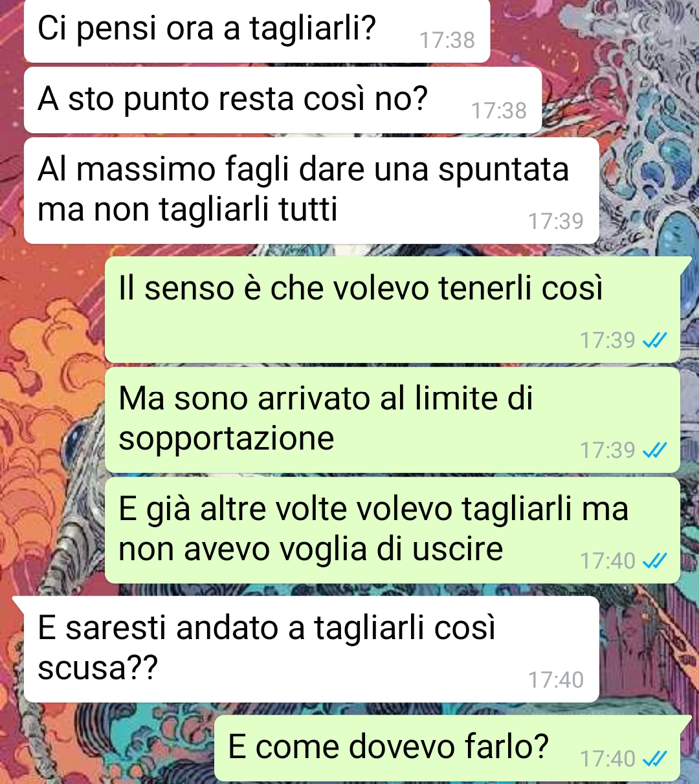Screen dimensions: 699x784
Task: Tap the message 'Ci pensi ora a tagliarli?'
Action: [x=257, y=31]
